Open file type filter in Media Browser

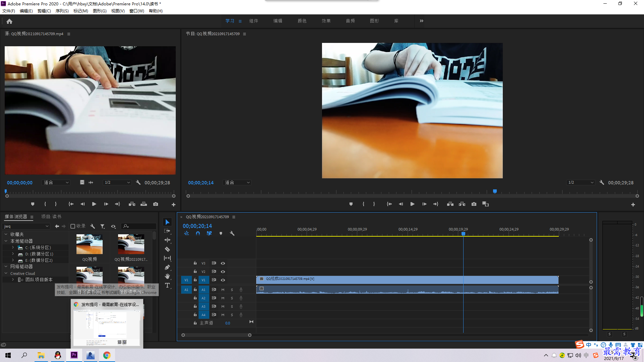(103, 226)
